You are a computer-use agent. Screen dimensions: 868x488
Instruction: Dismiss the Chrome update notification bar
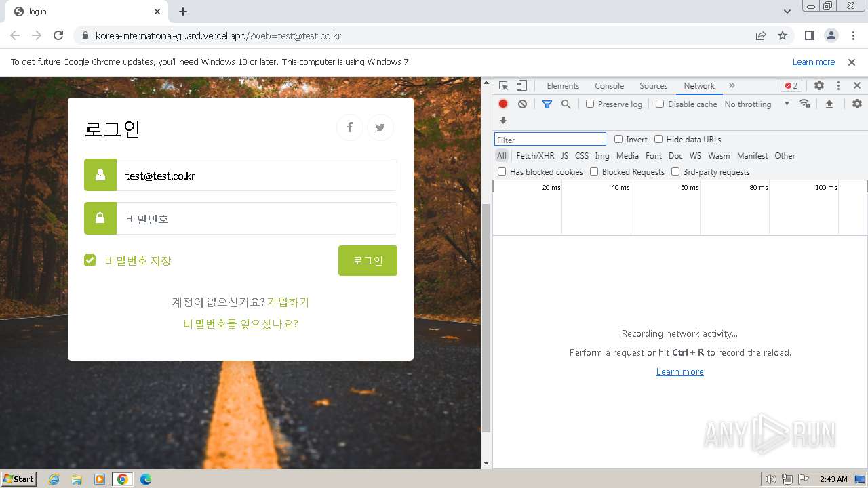[852, 62]
